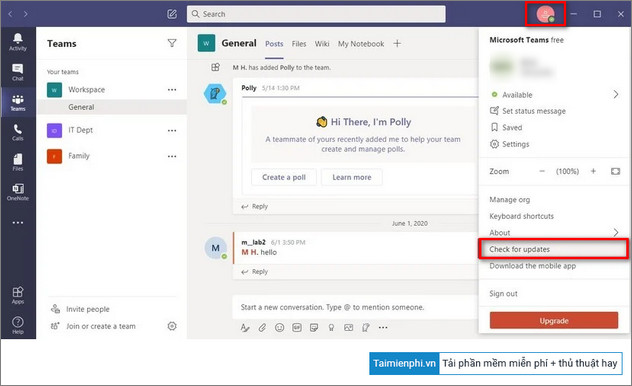Reply to the hello message
Screen dimensions: 632x386
pos(255,272)
